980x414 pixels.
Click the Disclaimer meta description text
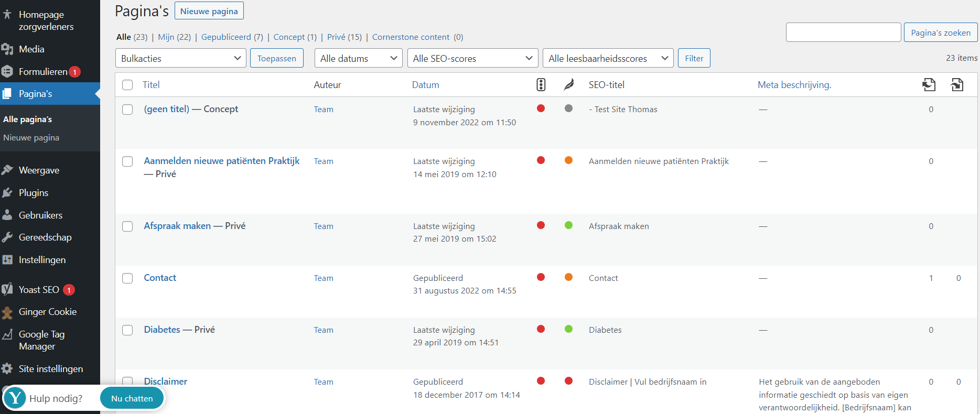[835, 395]
